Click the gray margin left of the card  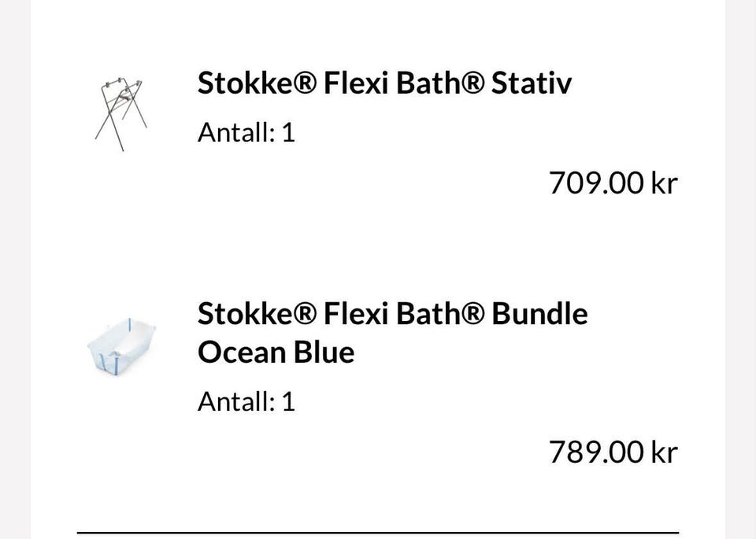click(14, 269)
